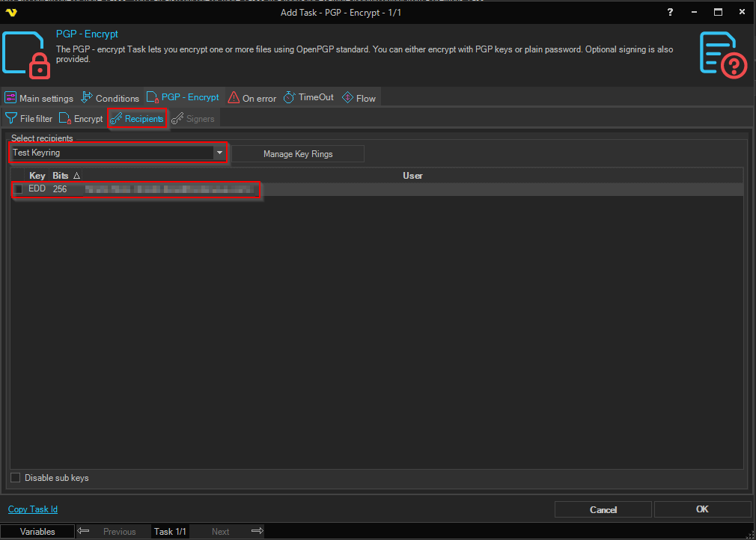Open the Encrypt sub-tab
This screenshot has height=540, width=756.
coord(81,119)
